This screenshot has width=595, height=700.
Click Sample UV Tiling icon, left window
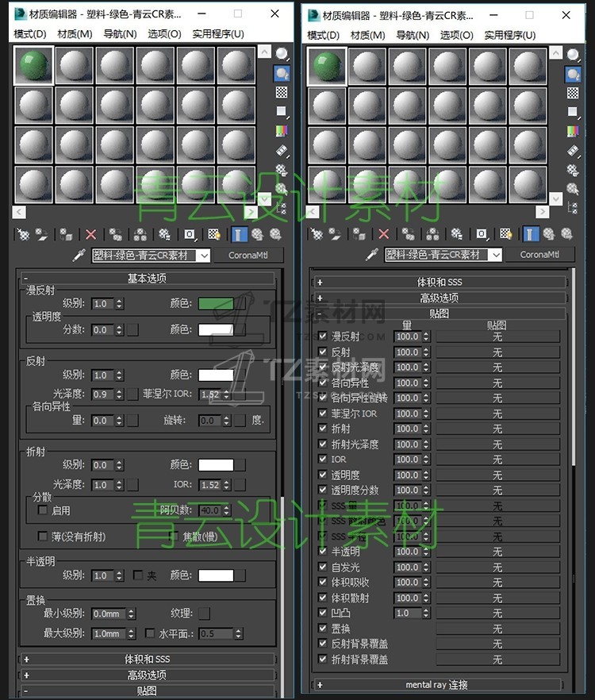[x=282, y=111]
